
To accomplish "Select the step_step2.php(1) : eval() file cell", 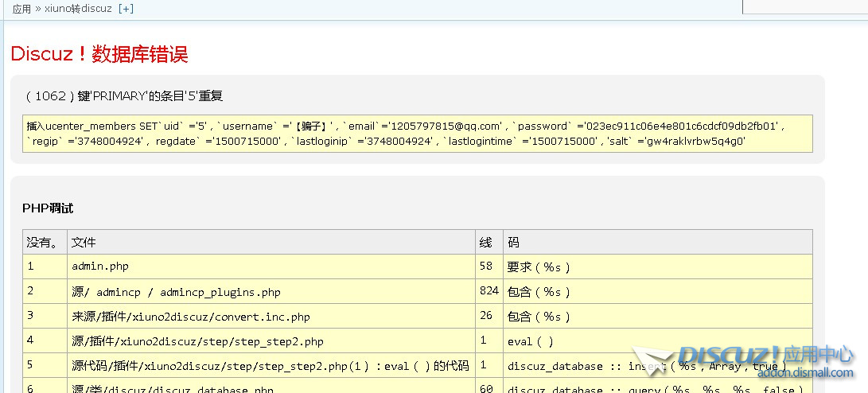I will tap(271, 366).
